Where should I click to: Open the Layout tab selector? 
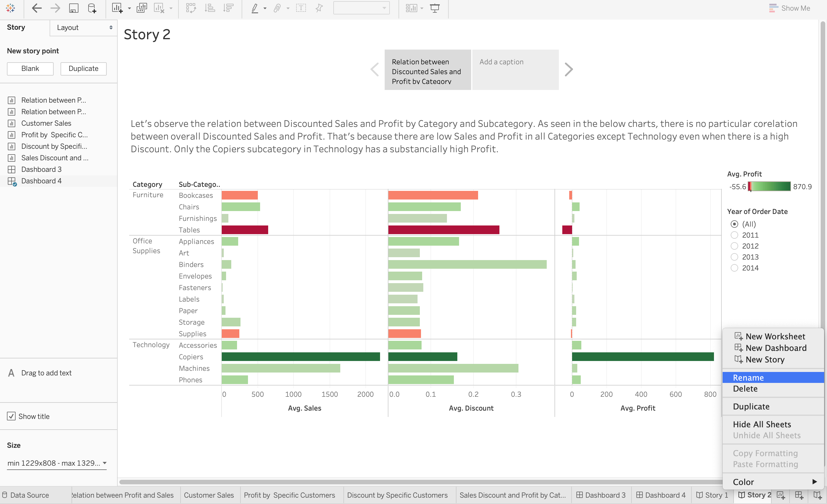[x=84, y=27]
